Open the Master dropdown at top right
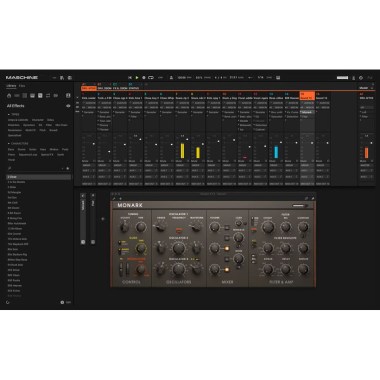Image resolution: width=380 pixels, height=380 pixels. click(366, 88)
